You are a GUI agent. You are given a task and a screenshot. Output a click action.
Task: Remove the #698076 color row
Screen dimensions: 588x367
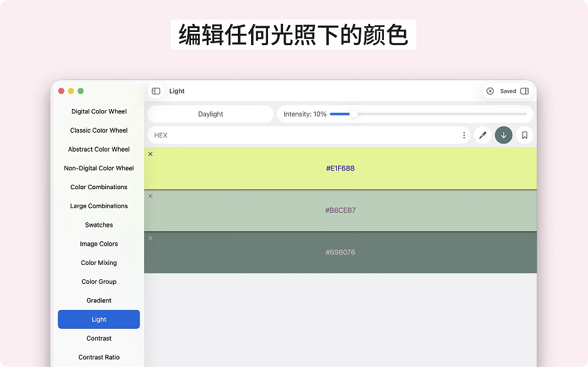pos(150,238)
